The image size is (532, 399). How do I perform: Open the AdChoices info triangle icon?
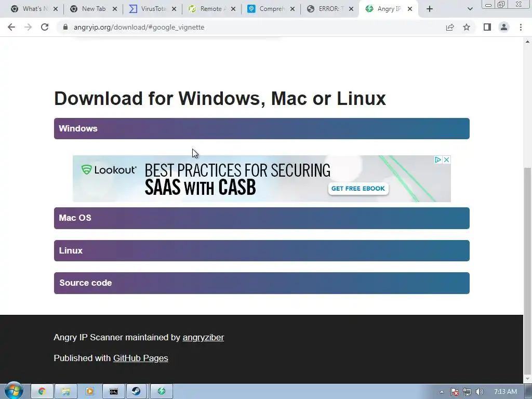[x=438, y=159]
